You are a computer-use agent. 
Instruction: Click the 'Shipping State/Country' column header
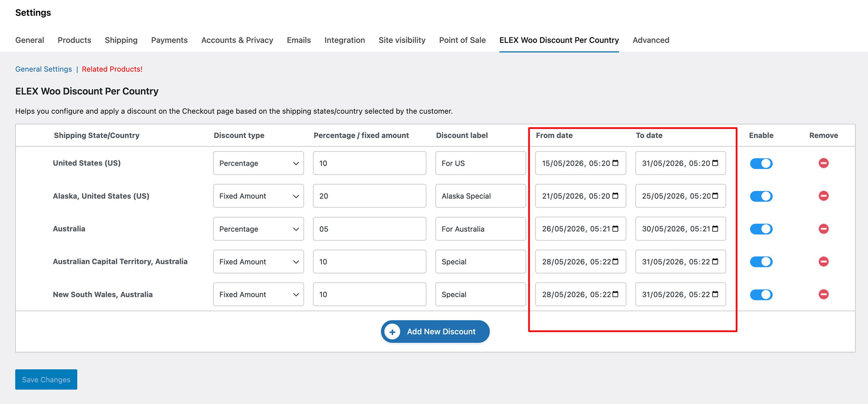pos(96,135)
